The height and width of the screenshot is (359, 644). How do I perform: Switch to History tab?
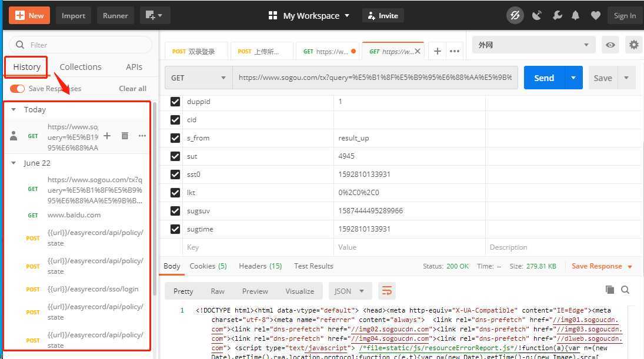click(x=26, y=67)
